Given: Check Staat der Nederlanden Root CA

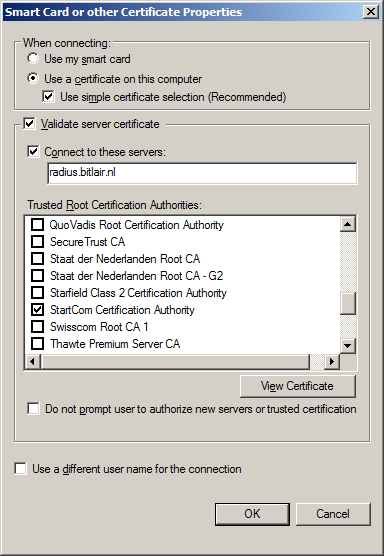Looking at the screenshot, I should 37,258.
